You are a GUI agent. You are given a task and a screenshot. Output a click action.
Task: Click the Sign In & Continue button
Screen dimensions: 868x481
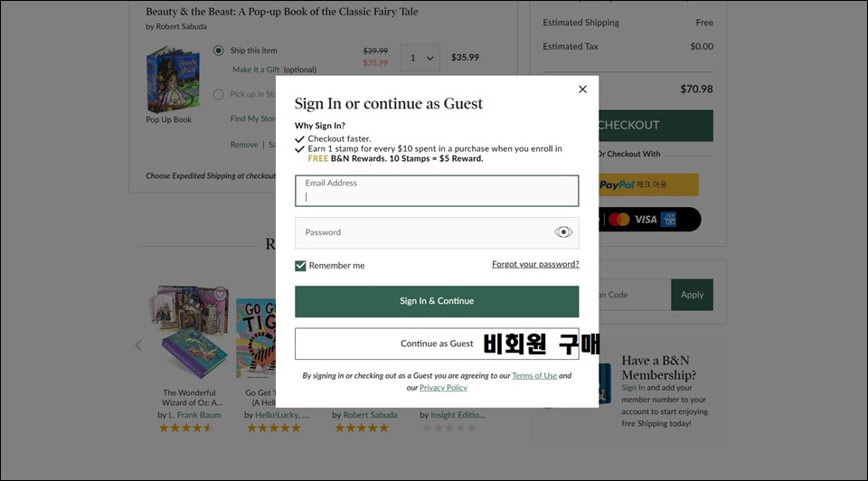click(x=437, y=301)
